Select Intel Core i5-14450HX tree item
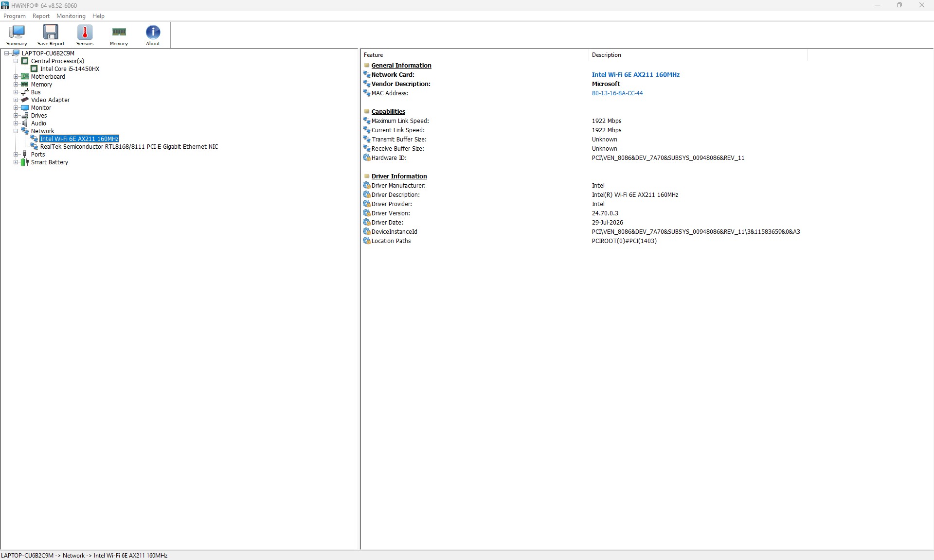 70,69
